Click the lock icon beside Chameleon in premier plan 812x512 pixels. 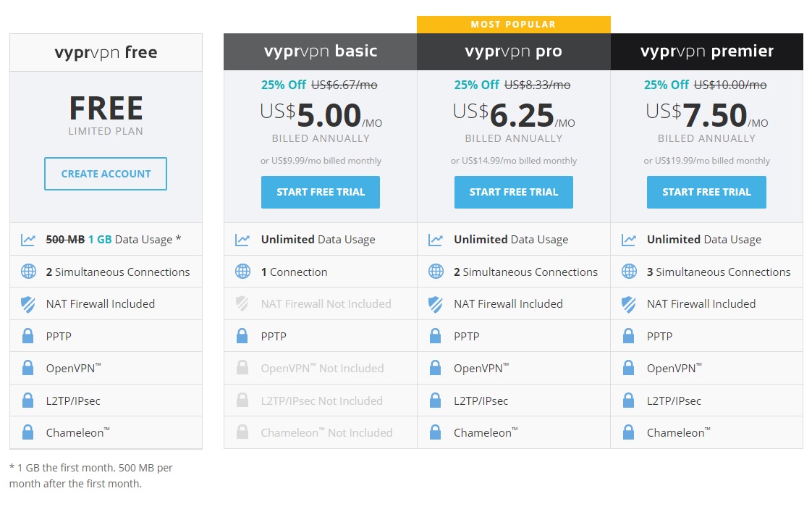pos(628,432)
